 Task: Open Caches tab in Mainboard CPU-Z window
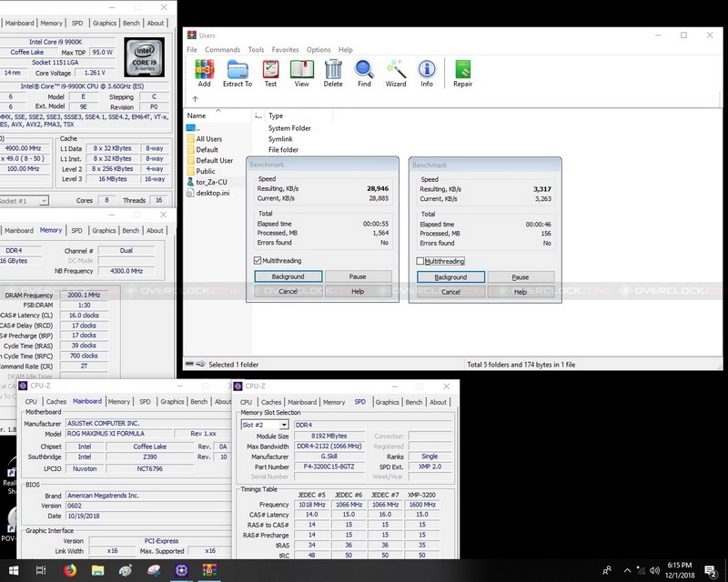[56, 401]
